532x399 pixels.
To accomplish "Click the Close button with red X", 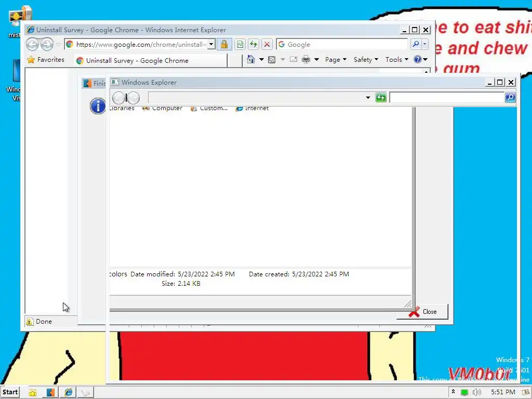I will tap(422, 312).
